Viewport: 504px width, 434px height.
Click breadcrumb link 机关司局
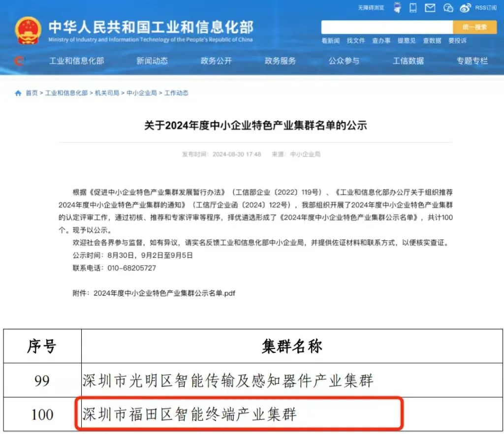[107, 93]
